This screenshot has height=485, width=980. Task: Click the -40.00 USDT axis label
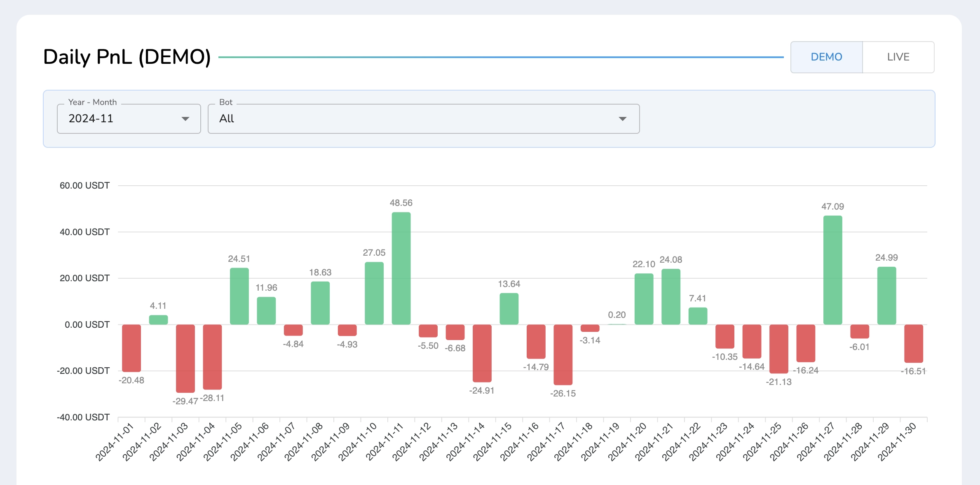[x=83, y=417]
